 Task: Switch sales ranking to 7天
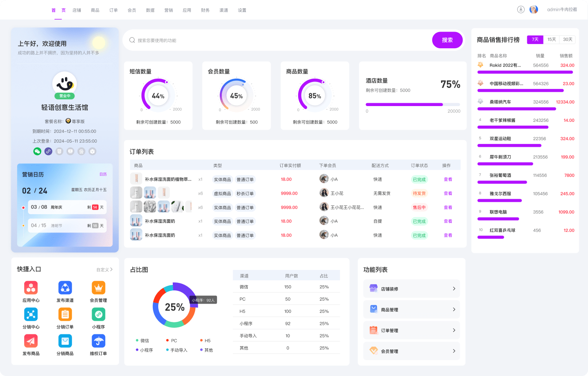(x=535, y=40)
